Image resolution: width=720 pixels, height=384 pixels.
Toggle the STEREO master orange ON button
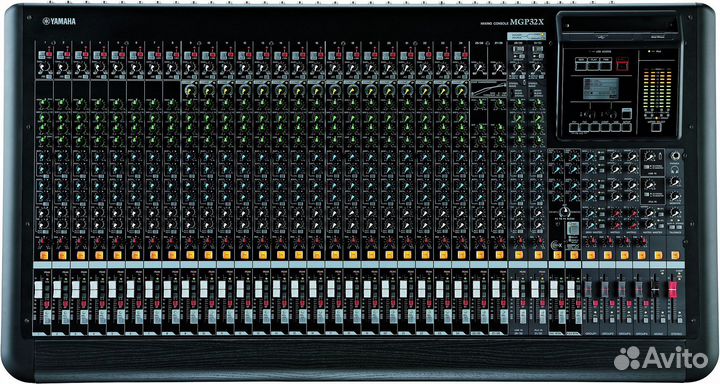coord(675,255)
